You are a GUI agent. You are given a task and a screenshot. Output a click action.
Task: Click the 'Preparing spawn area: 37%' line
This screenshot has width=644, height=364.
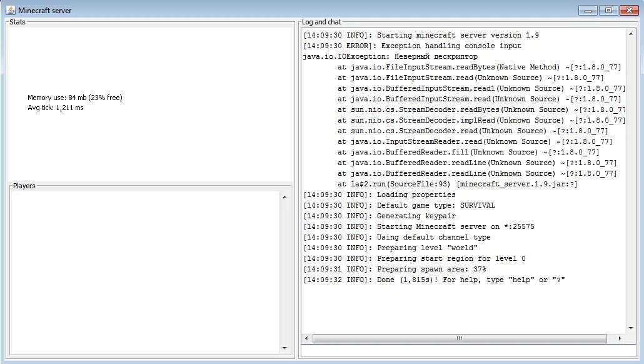pos(395,270)
